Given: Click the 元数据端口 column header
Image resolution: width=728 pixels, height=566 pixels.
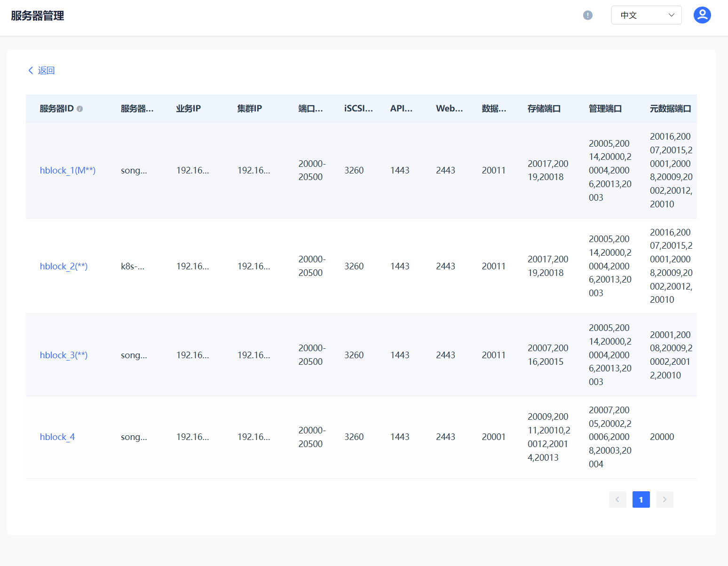Looking at the screenshot, I should (x=670, y=109).
